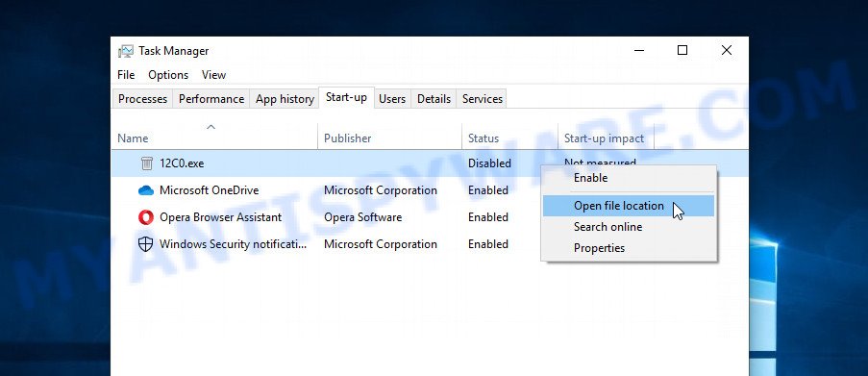Click the Opera Software publisher cell
This screenshot has height=376, width=868.
362,217
